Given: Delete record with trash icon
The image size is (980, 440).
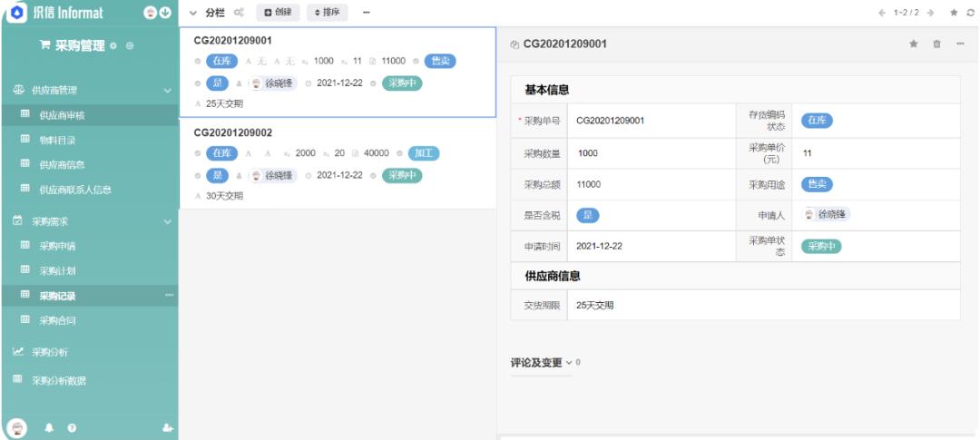Looking at the screenshot, I should point(936,44).
